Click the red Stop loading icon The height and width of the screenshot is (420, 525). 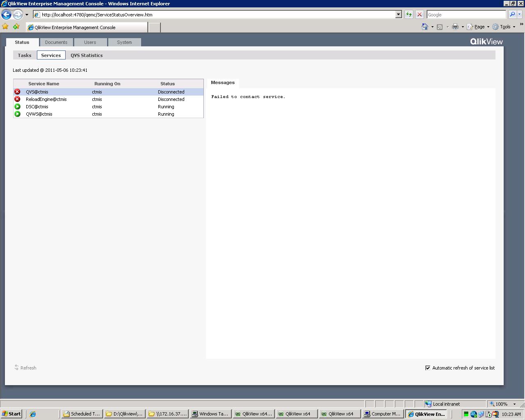click(419, 14)
